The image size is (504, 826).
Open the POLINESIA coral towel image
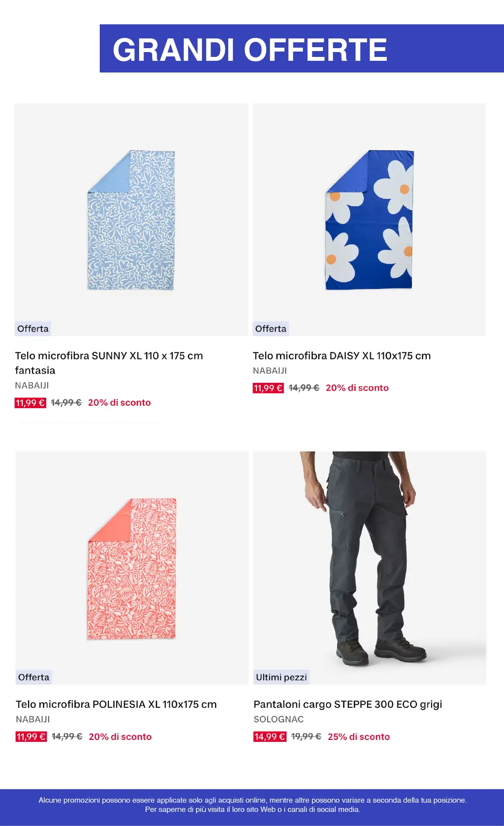click(x=132, y=568)
